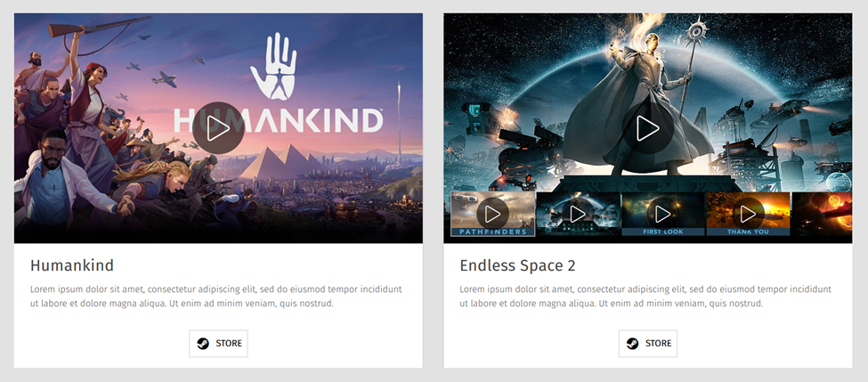Click the Humankind description paragraph
Viewport: 868px width, 382px height.
(216, 297)
